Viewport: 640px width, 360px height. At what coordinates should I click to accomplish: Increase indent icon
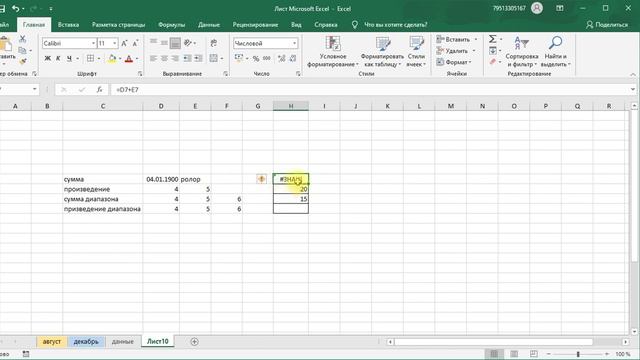[198, 58]
